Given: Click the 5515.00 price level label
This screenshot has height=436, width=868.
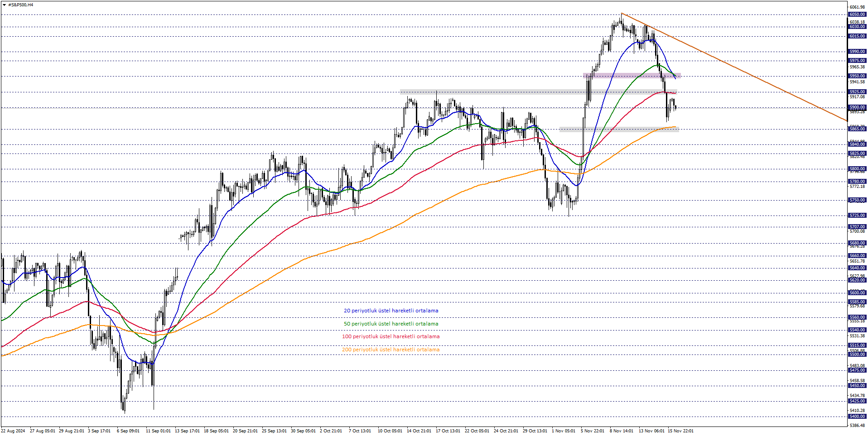Looking at the screenshot, I should pos(857,345).
